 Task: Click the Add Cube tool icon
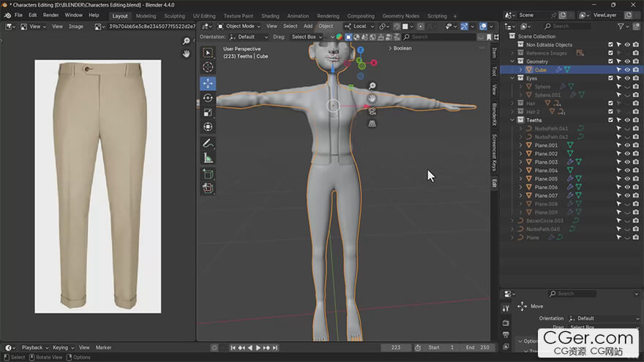208,174
